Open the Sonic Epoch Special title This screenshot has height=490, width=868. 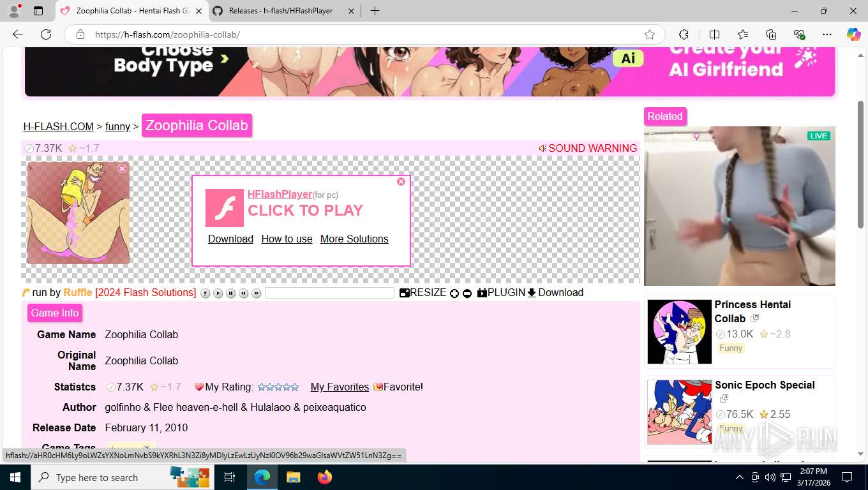click(x=765, y=385)
